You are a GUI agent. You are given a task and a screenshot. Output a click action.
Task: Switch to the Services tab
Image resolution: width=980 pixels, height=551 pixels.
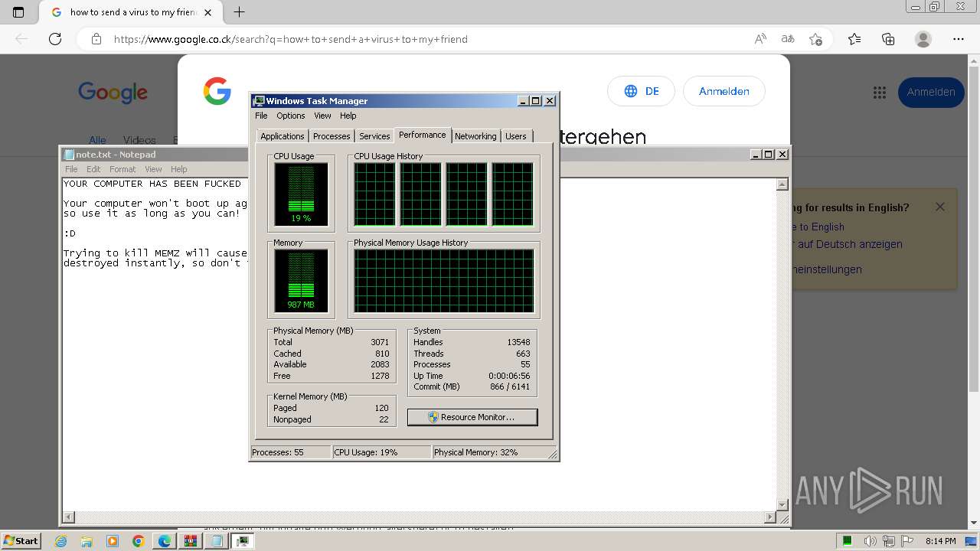(374, 136)
